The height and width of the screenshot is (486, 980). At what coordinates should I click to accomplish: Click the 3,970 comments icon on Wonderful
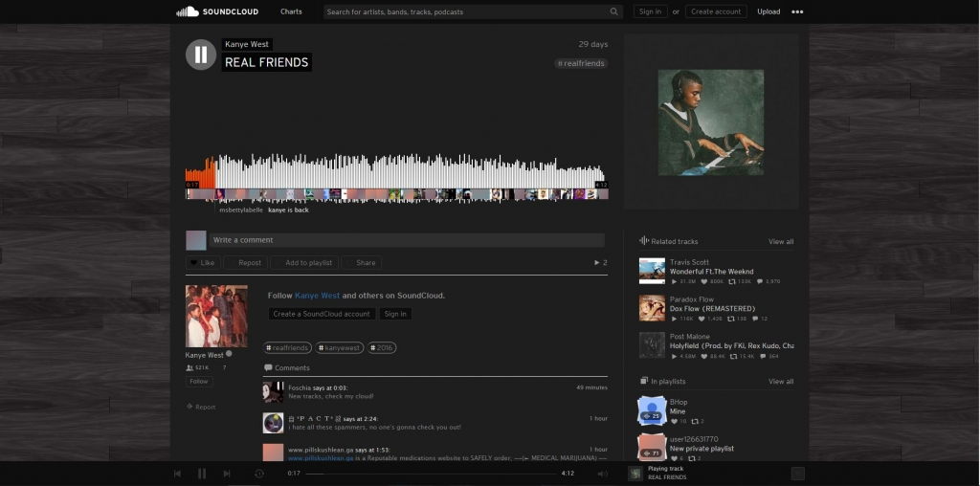(x=759, y=281)
